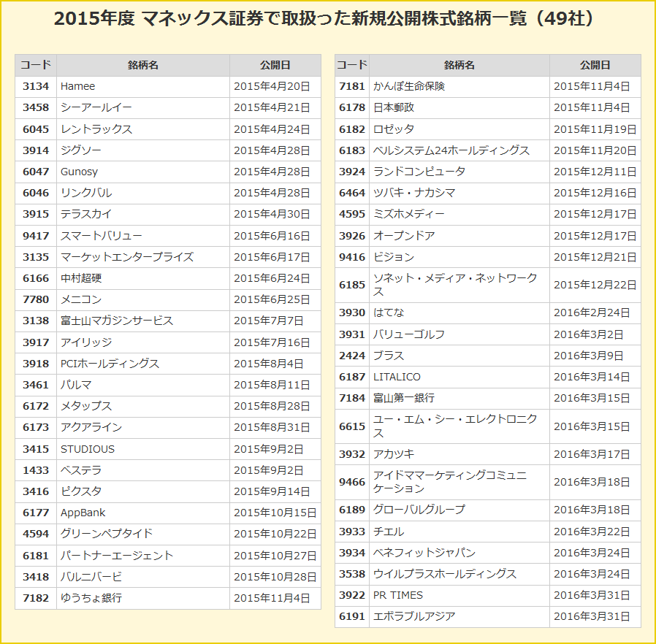656x644 pixels.
Task: Click グローバルグループ name cell
Action: 459,510
